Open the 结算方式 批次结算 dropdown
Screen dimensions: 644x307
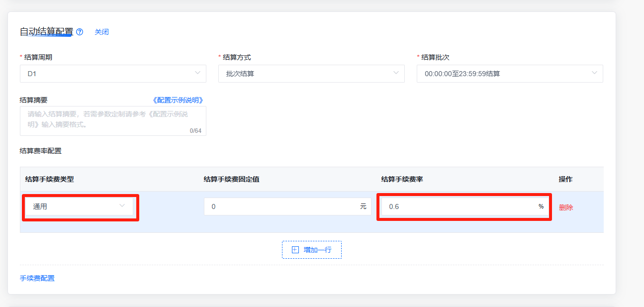(x=311, y=74)
